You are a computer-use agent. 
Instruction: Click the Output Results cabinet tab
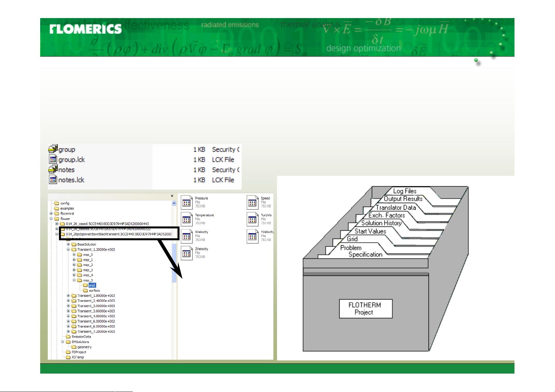click(x=403, y=199)
